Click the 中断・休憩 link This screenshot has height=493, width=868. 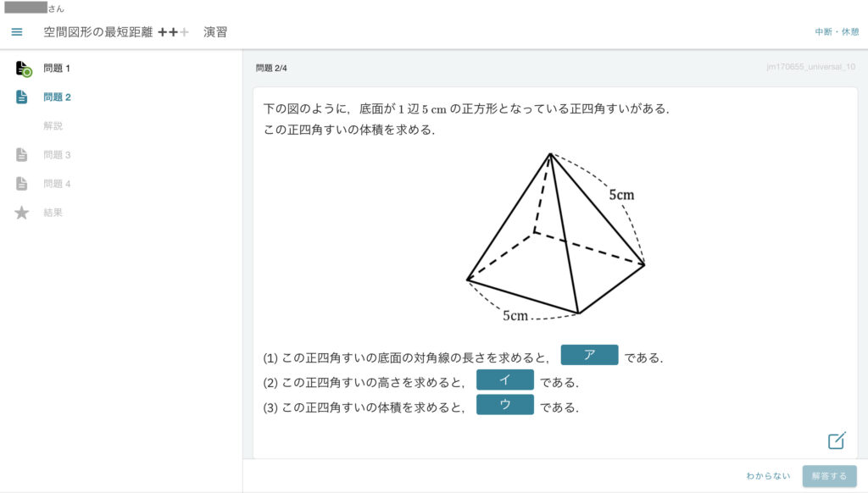pos(837,31)
